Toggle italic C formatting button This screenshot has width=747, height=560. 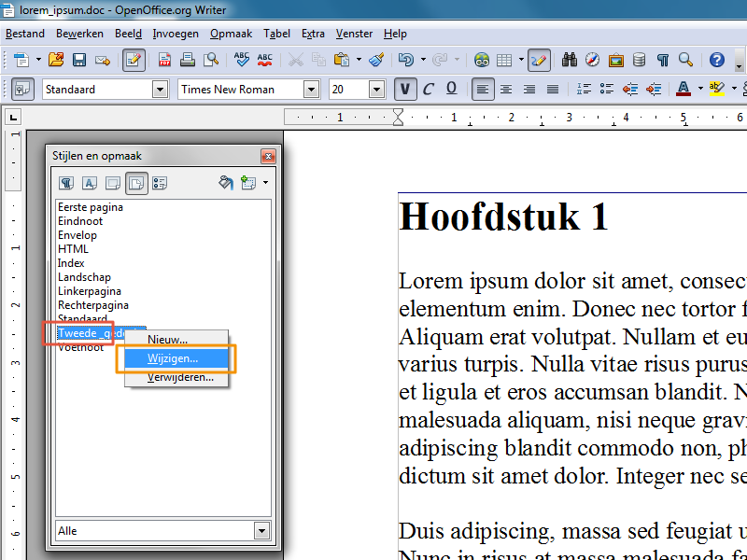tap(429, 89)
